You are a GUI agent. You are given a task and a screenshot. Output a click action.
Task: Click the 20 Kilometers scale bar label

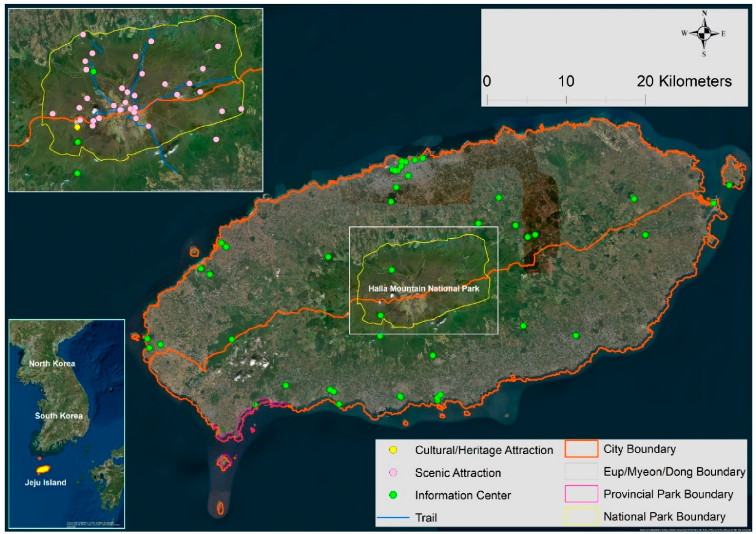click(684, 81)
